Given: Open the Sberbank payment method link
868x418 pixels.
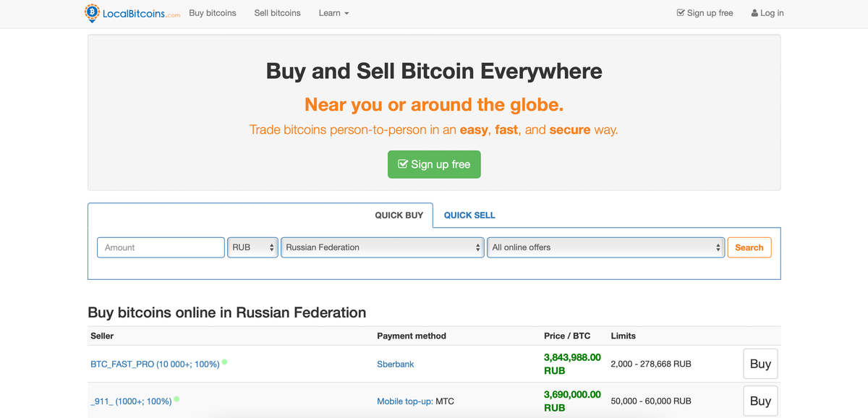Looking at the screenshot, I should (396, 364).
